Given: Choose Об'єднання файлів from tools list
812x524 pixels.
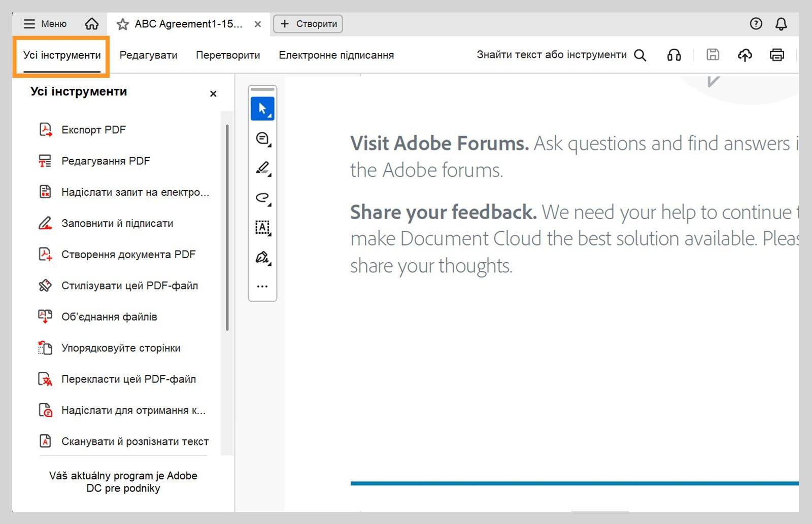Looking at the screenshot, I should pyautogui.click(x=109, y=317).
